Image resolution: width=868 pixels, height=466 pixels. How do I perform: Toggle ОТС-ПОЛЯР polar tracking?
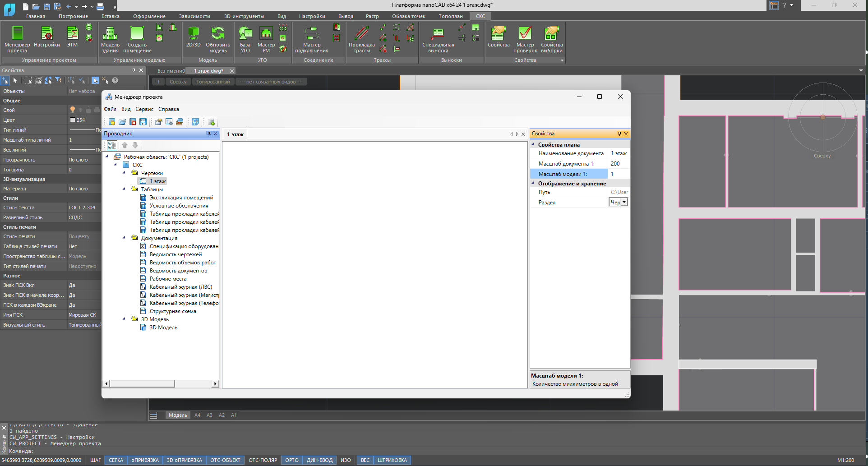263,460
